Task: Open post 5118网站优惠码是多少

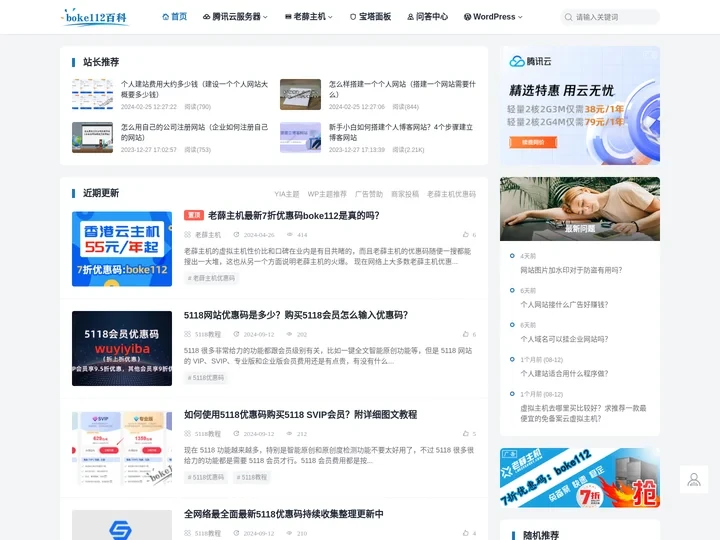Action: point(296,315)
